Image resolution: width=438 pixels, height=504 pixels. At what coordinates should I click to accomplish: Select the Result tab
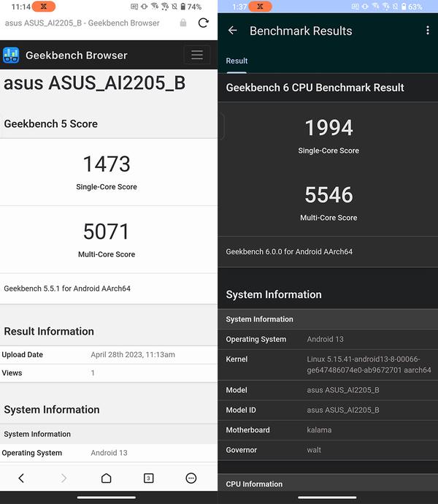pyautogui.click(x=237, y=61)
